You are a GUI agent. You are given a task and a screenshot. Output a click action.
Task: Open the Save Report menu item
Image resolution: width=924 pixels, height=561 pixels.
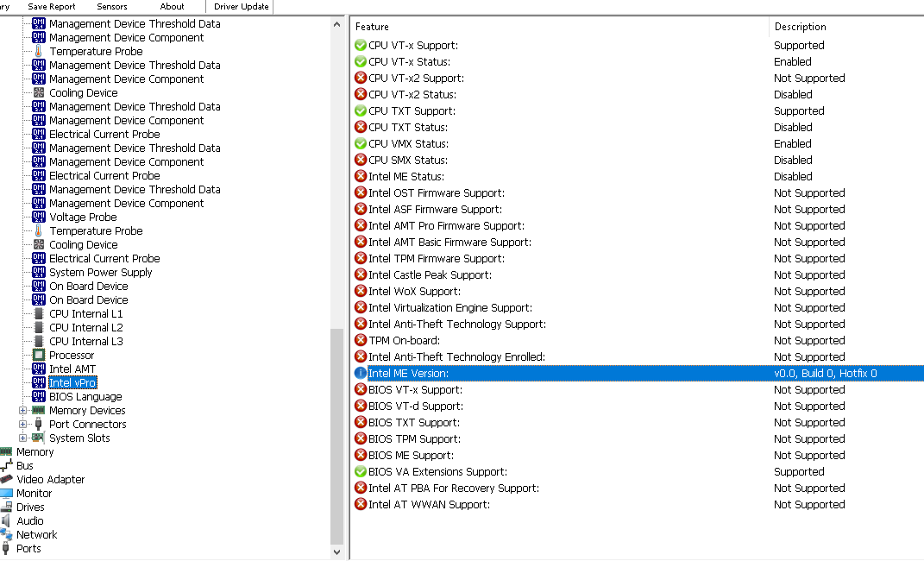tap(52, 7)
